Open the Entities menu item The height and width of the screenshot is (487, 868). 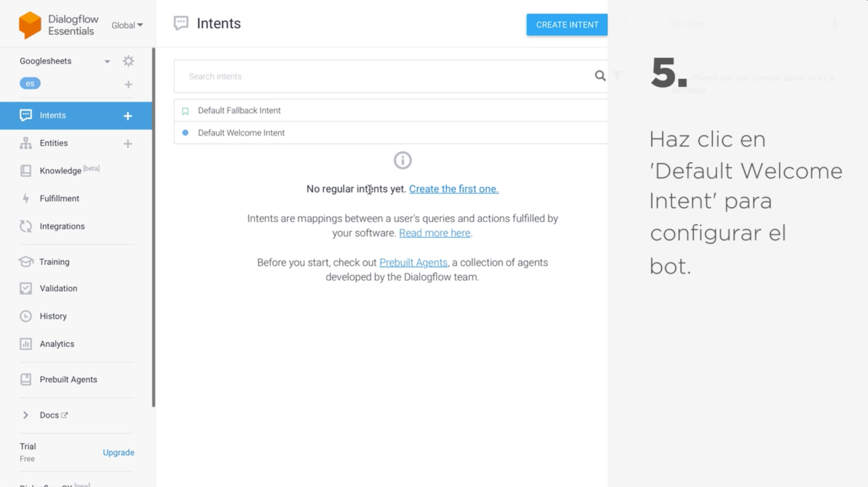point(54,143)
